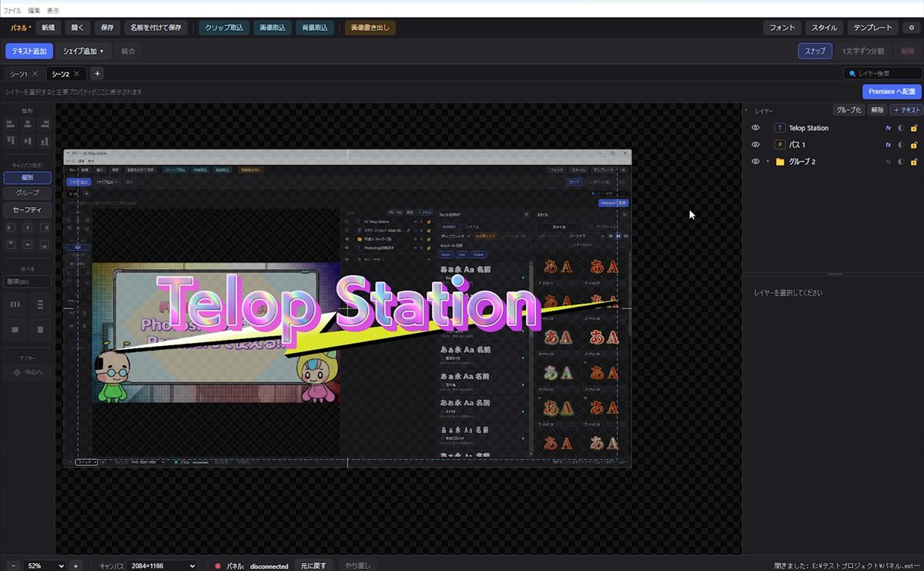
Task: Switch to the シーン1 tab
Action: pyautogui.click(x=17, y=74)
